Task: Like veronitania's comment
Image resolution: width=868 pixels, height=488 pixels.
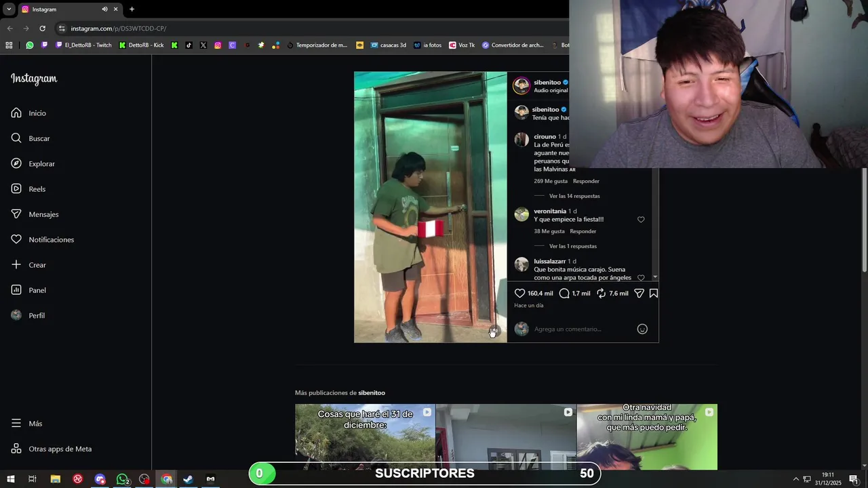Action: click(641, 220)
